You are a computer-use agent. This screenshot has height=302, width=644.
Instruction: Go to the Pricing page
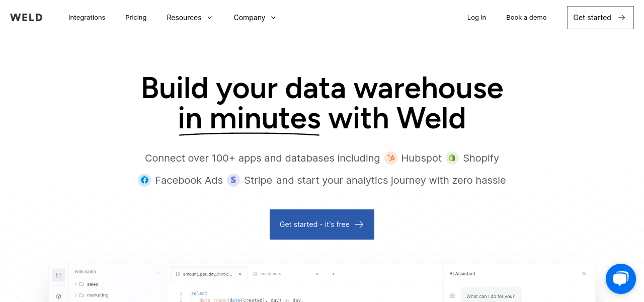[x=136, y=18]
